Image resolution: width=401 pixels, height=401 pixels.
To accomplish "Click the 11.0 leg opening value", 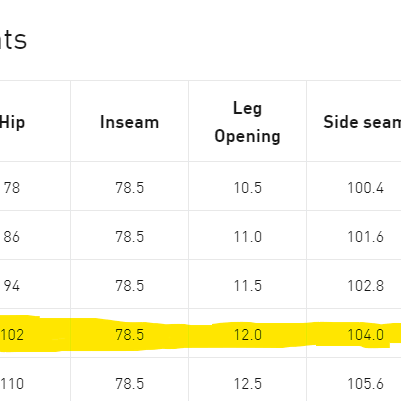I will (247, 237).
